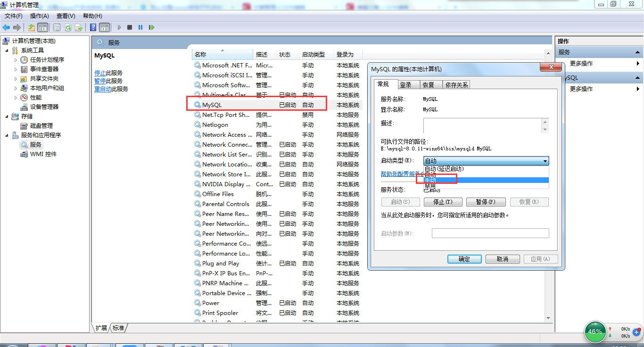Switch to the 扩展 view tab at bottom
Viewport: 644px width, 347px height.
point(101,328)
